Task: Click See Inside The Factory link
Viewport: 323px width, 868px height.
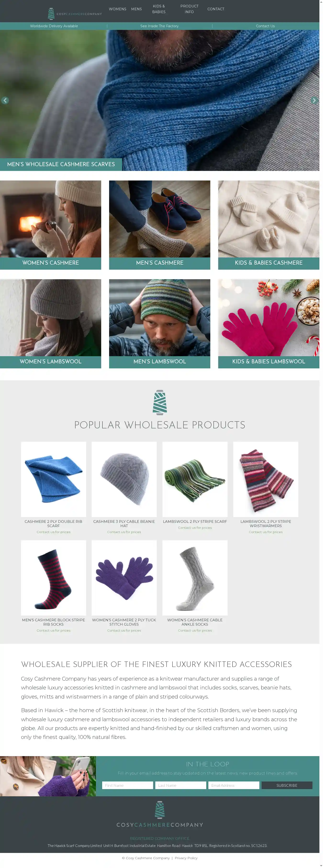Action: [160, 26]
